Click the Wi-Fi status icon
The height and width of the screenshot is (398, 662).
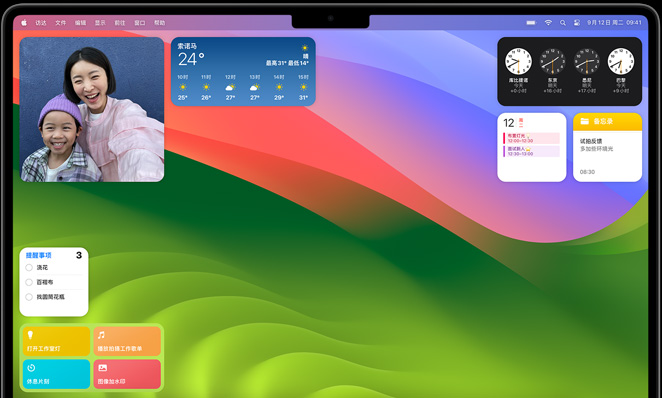[x=548, y=23]
